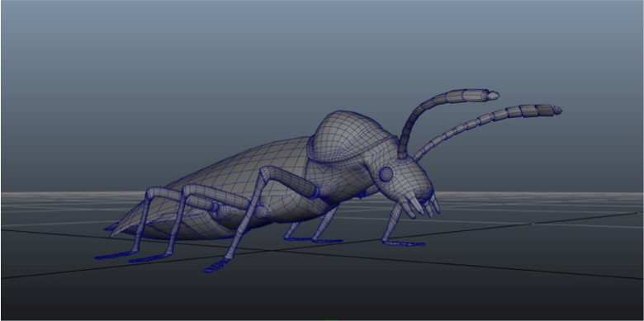Click the tip of the upper antenna
This screenshot has width=644, height=321.
[494, 95]
